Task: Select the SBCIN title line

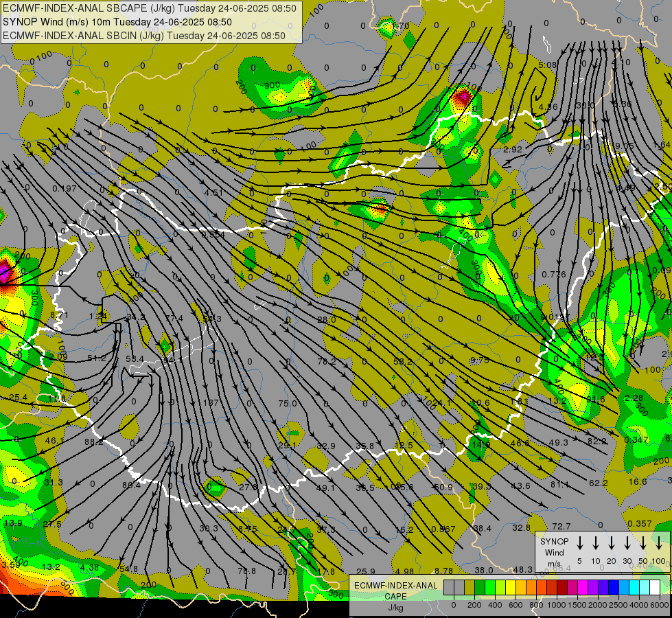Action: coord(143,36)
